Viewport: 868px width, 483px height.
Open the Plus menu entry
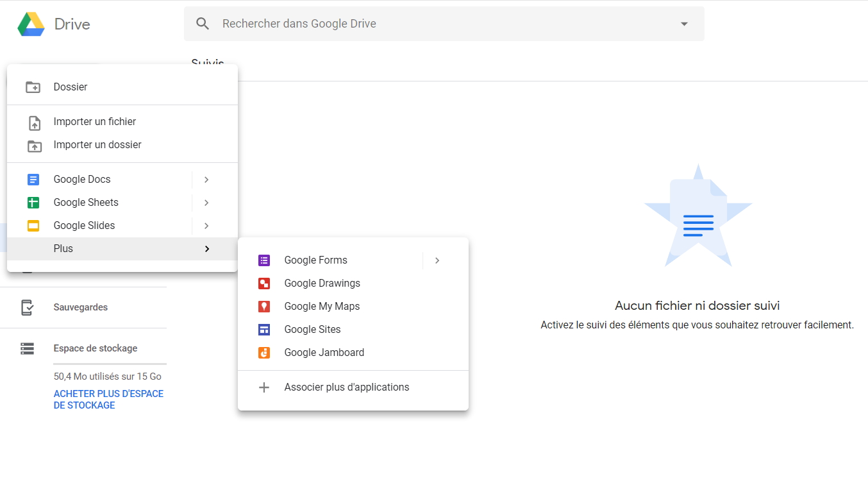122,249
